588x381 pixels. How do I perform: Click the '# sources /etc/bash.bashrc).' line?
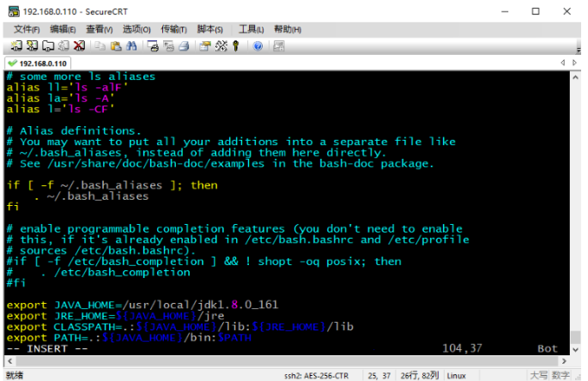101,251
